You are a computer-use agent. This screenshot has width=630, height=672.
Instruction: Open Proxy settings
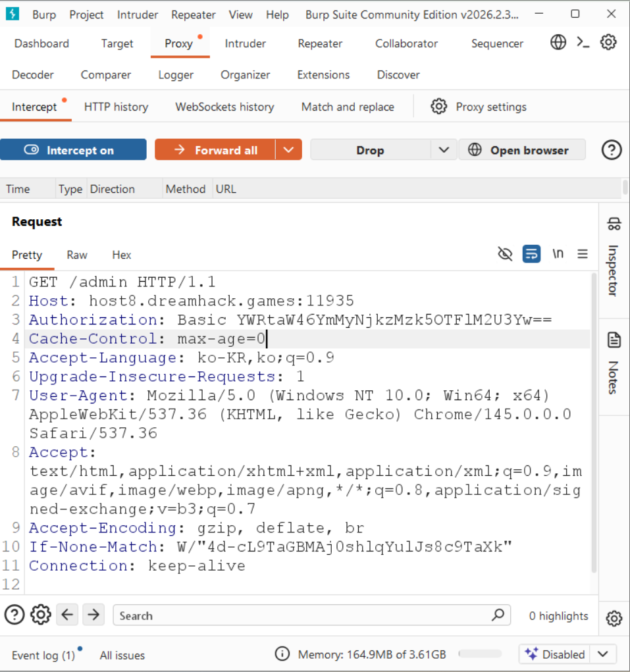pyautogui.click(x=491, y=107)
